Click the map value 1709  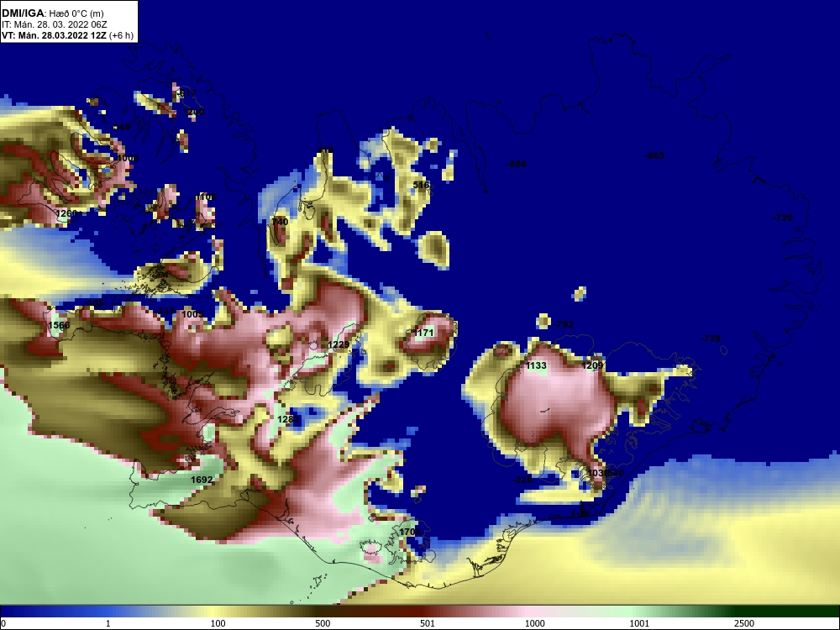tap(410, 532)
